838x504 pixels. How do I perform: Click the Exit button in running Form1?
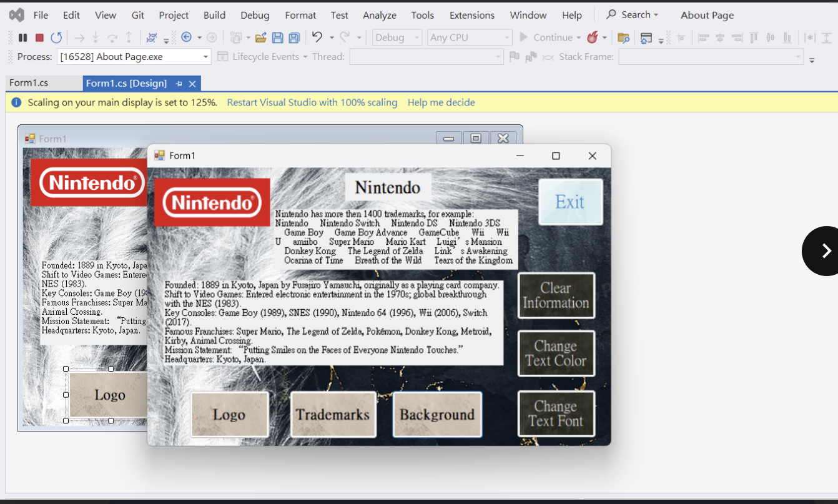(570, 202)
